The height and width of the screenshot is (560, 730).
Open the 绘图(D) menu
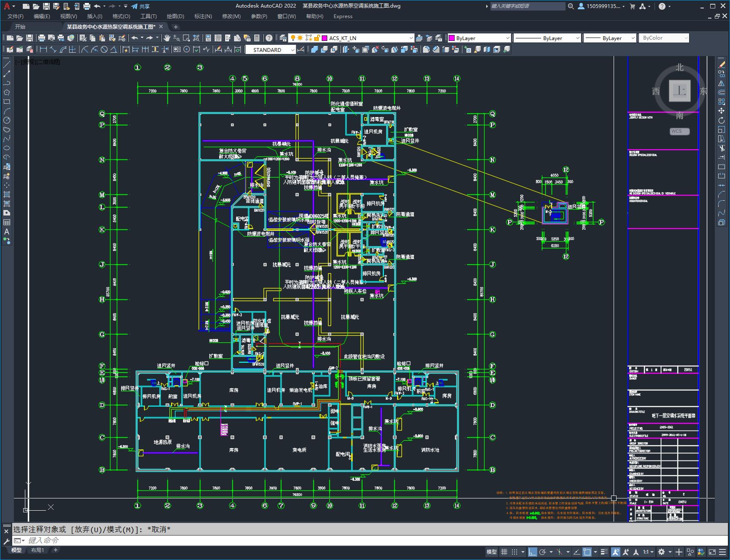[175, 16]
